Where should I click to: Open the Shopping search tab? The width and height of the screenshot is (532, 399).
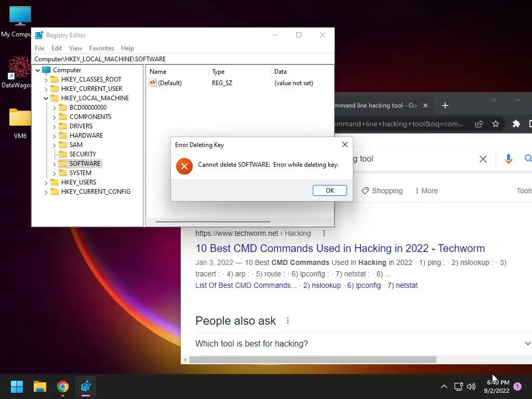pyautogui.click(x=382, y=191)
